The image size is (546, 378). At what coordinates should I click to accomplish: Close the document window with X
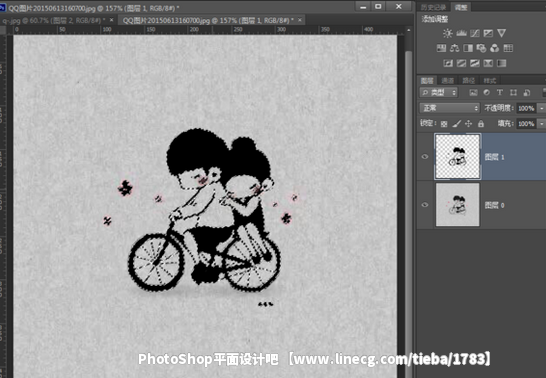click(399, 6)
